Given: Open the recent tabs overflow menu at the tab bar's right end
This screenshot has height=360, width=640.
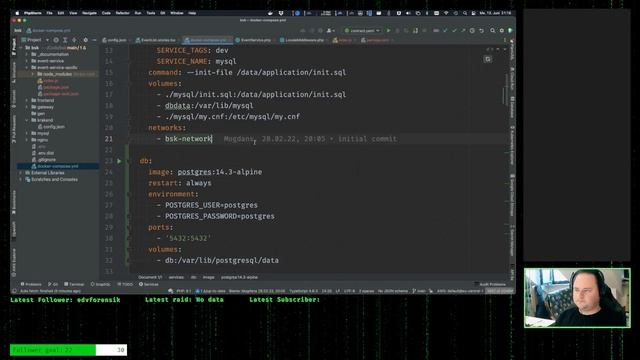Looking at the screenshot, I should tap(505, 40).
